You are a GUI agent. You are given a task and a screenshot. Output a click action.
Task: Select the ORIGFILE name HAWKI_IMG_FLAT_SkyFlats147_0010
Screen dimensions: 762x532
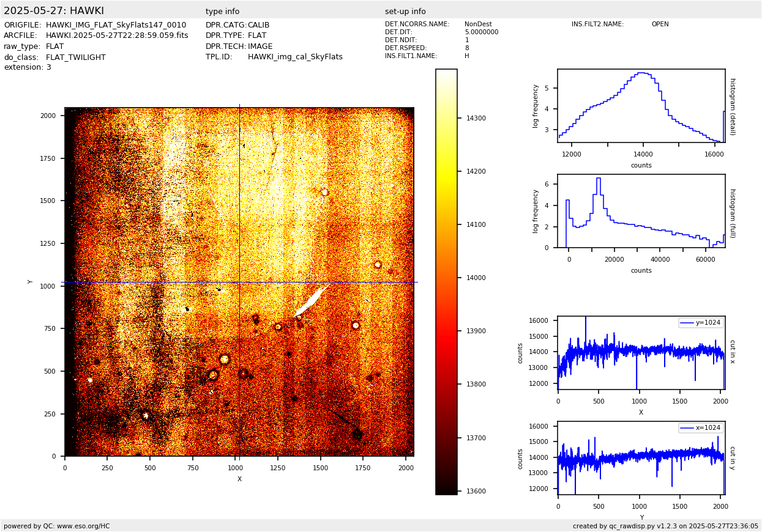pyautogui.click(x=116, y=25)
